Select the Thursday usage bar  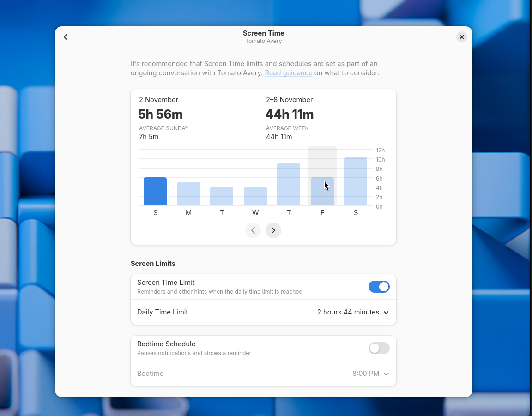coord(289,184)
